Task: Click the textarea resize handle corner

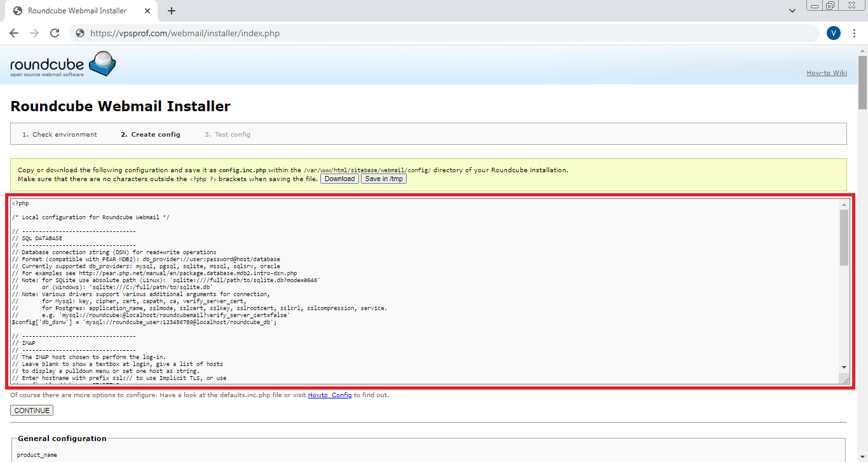Action: click(846, 379)
